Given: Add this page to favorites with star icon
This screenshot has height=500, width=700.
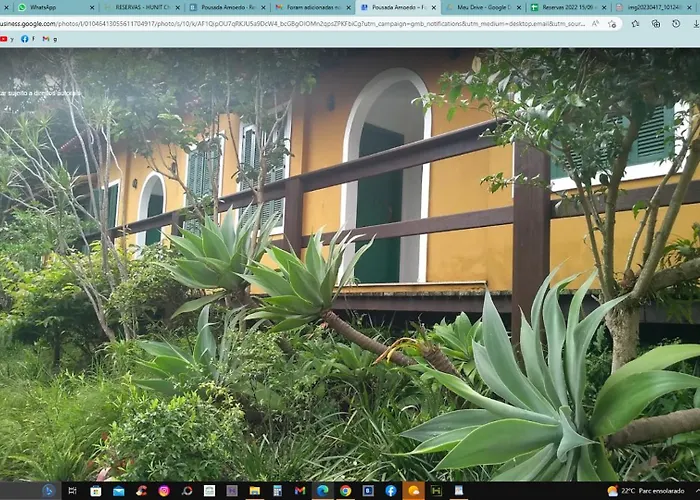Looking at the screenshot, I should coord(613,24).
